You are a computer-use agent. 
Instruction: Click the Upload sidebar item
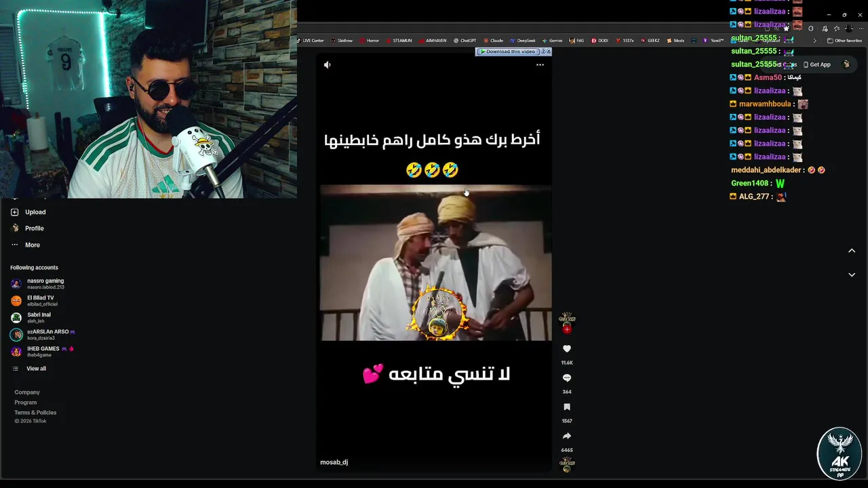[x=28, y=212]
